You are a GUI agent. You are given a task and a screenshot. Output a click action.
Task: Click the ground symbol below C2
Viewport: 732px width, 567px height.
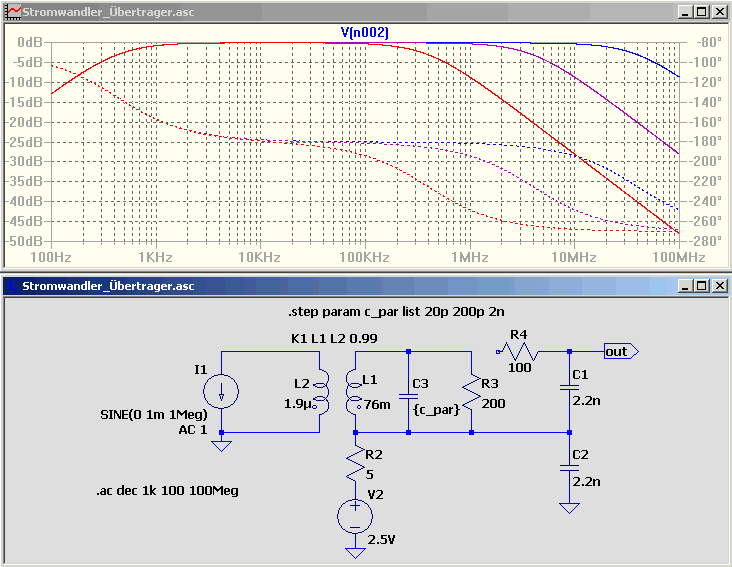click(x=569, y=508)
